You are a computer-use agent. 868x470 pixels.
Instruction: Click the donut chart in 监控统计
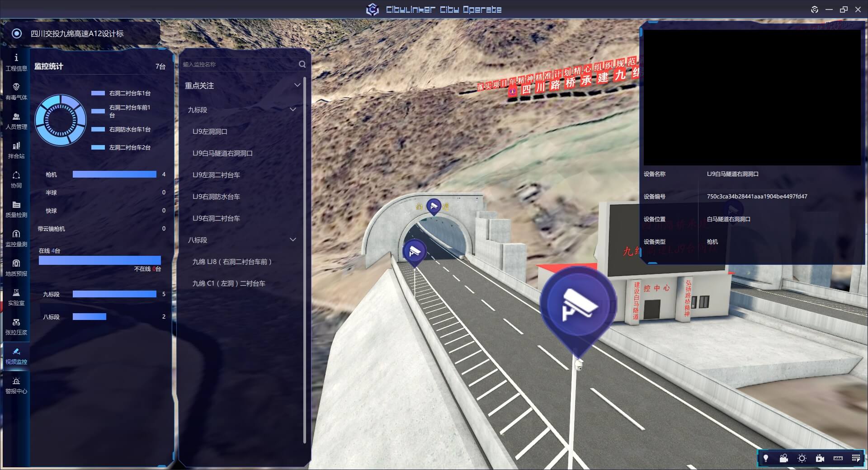(61, 120)
